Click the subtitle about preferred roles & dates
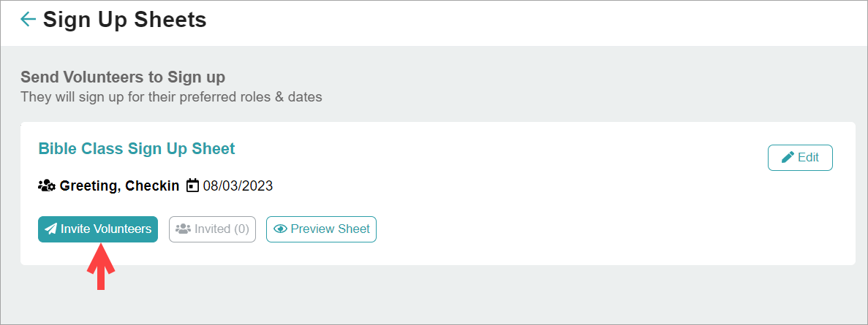Image resolution: width=868 pixels, height=325 pixels. click(x=171, y=96)
